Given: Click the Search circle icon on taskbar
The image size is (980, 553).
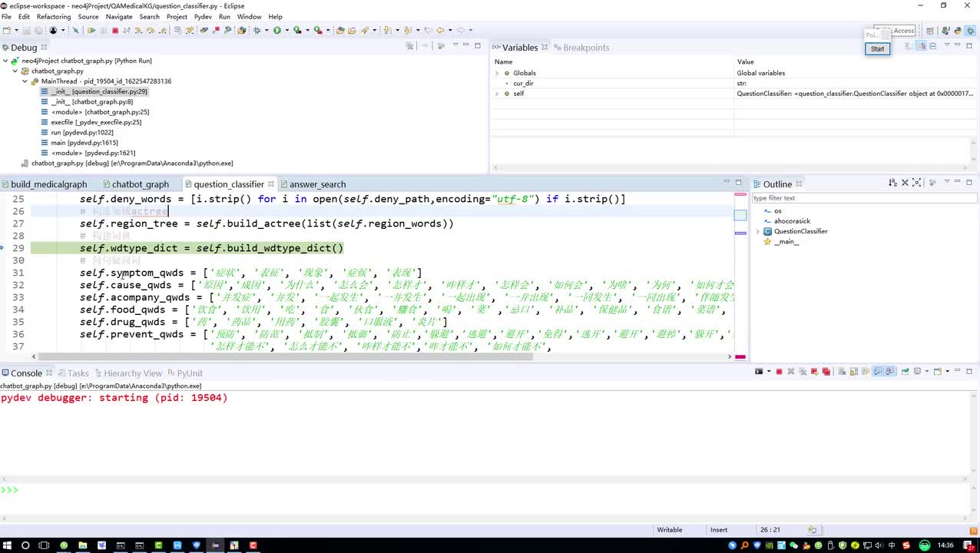Looking at the screenshot, I should pyautogui.click(x=25, y=545).
